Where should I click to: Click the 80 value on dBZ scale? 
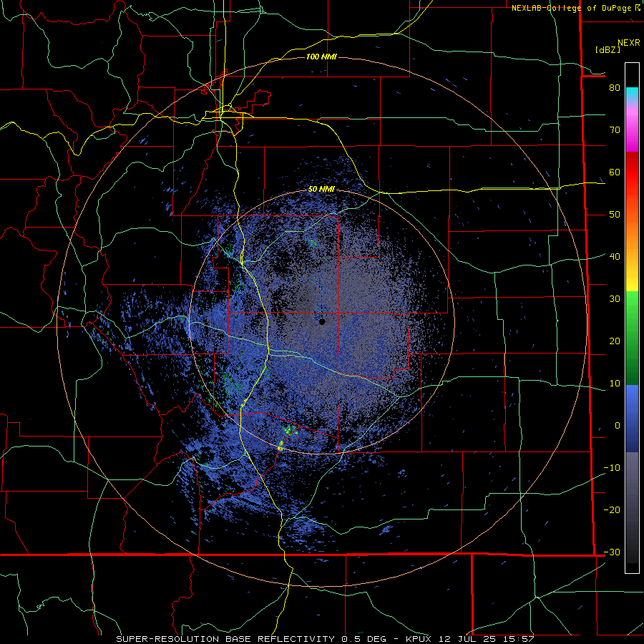[x=615, y=88]
